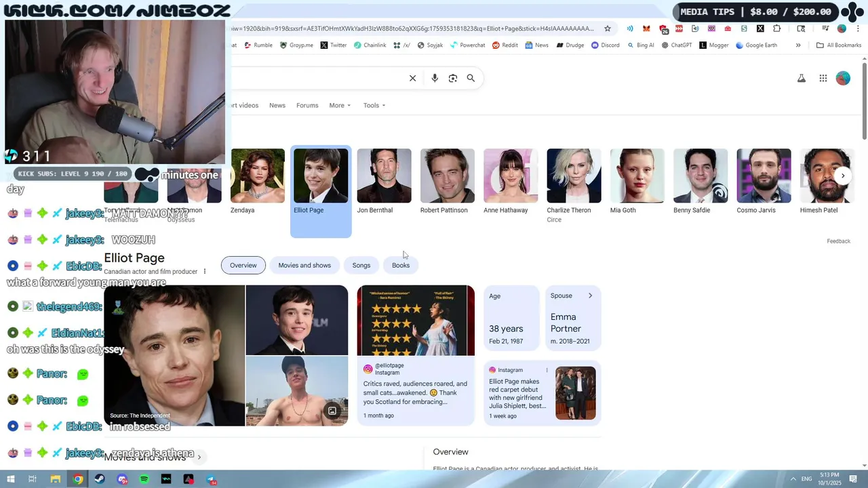This screenshot has height=488, width=868.
Task: Open Spotify from taskbar
Action: pos(144,479)
